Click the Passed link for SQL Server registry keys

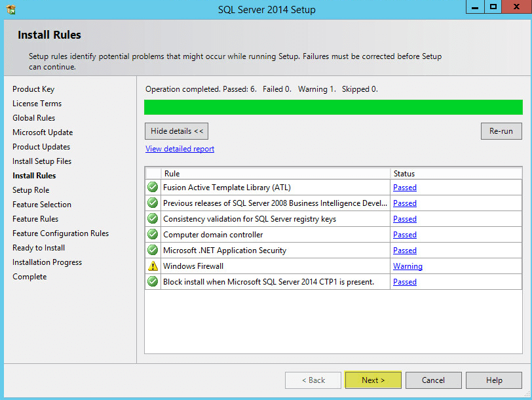[x=404, y=218]
